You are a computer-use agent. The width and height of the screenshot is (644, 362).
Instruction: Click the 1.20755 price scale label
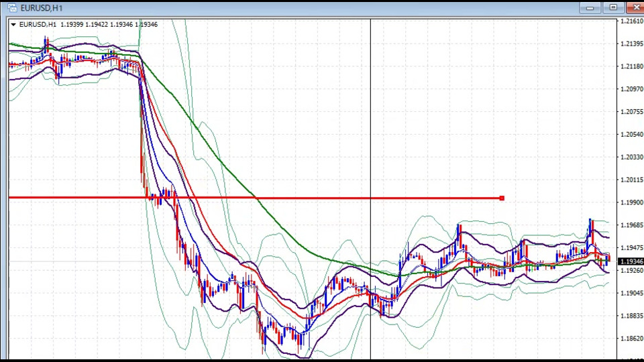(x=632, y=112)
